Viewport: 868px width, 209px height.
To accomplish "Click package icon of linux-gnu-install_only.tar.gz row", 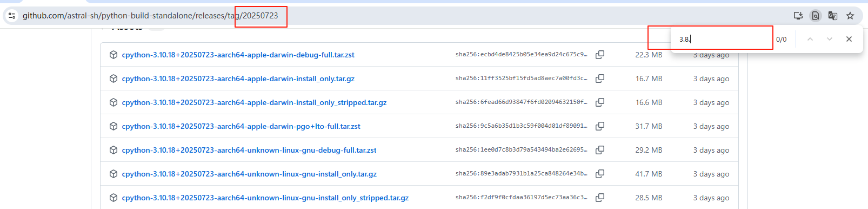I will point(113,174).
